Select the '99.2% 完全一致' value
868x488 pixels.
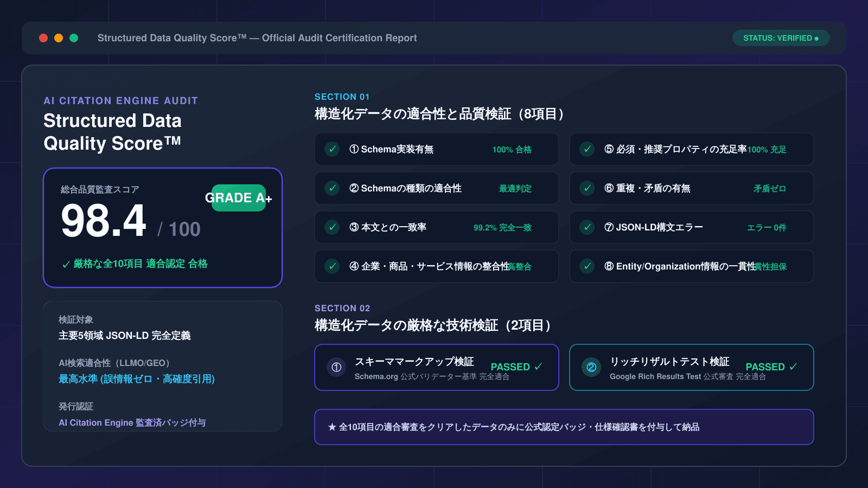click(x=502, y=228)
